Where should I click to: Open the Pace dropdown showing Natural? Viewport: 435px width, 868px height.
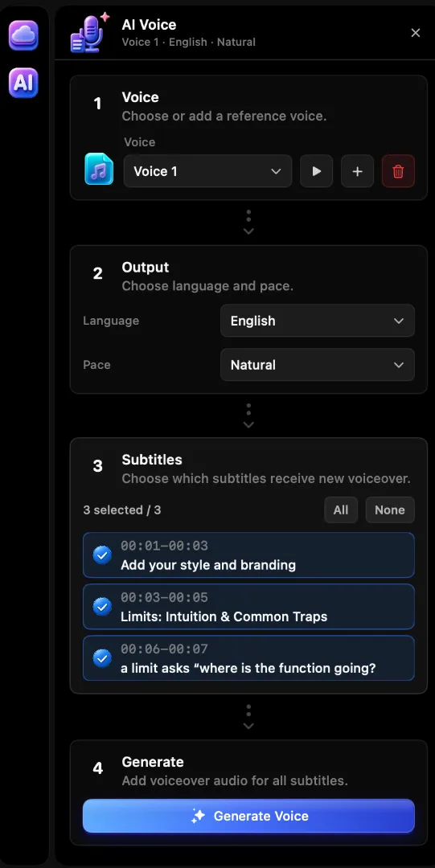pos(318,365)
